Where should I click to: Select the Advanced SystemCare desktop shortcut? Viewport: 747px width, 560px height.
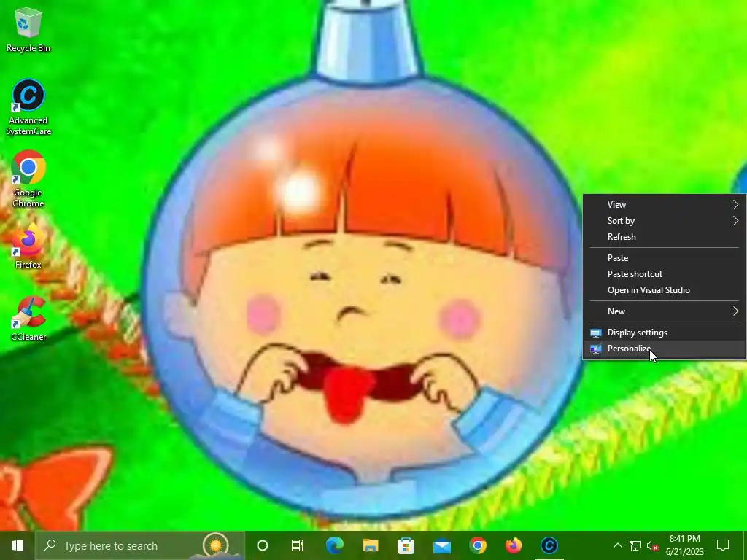pyautogui.click(x=28, y=108)
